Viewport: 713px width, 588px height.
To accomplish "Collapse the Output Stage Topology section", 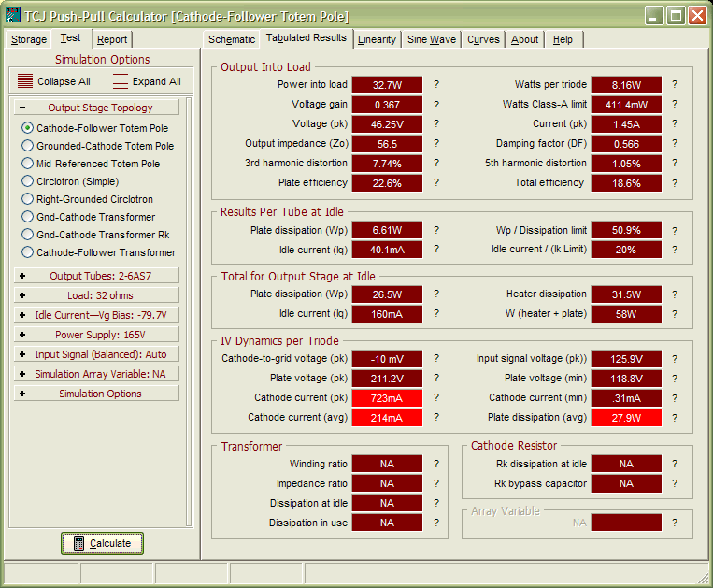I will point(21,108).
